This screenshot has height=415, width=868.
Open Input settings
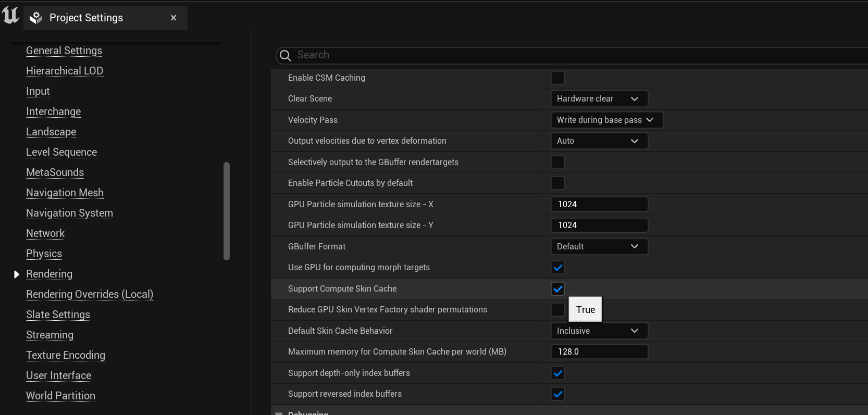(38, 91)
